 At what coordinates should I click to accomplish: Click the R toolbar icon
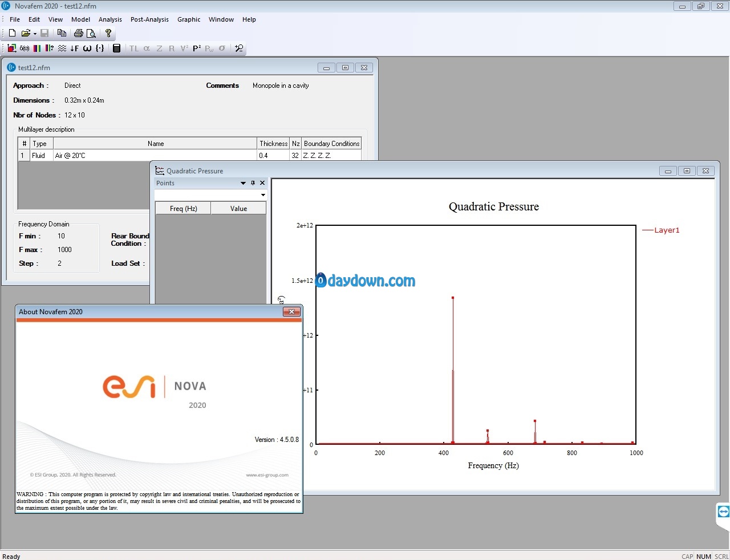172,48
